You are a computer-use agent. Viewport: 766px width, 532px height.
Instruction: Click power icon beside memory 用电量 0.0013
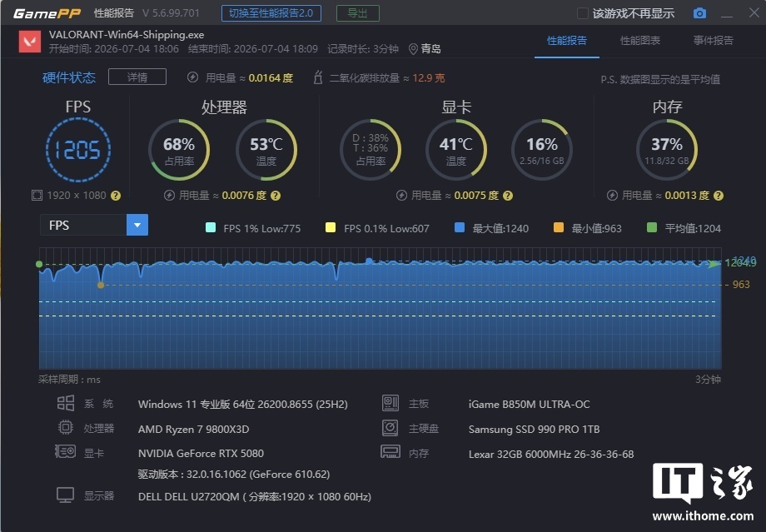612,196
